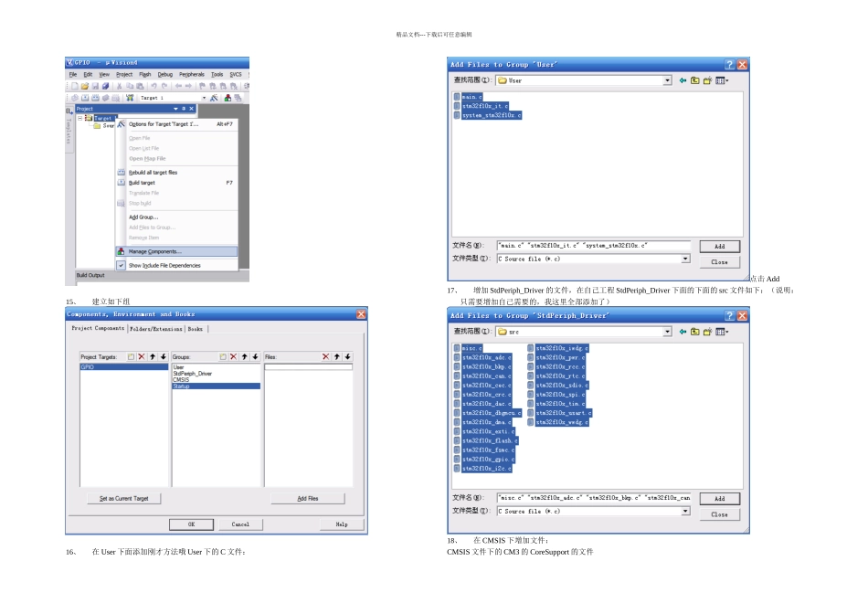This screenshot has height=614, width=868.
Task: Click Manage Components icon in build toolbar
Action: (228, 98)
